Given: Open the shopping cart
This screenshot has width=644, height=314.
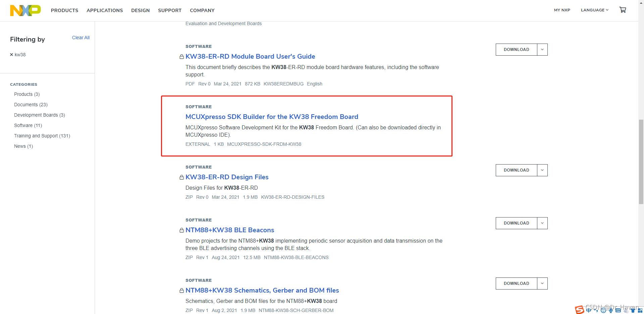Looking at the screenshot, I should coord(623,10).
